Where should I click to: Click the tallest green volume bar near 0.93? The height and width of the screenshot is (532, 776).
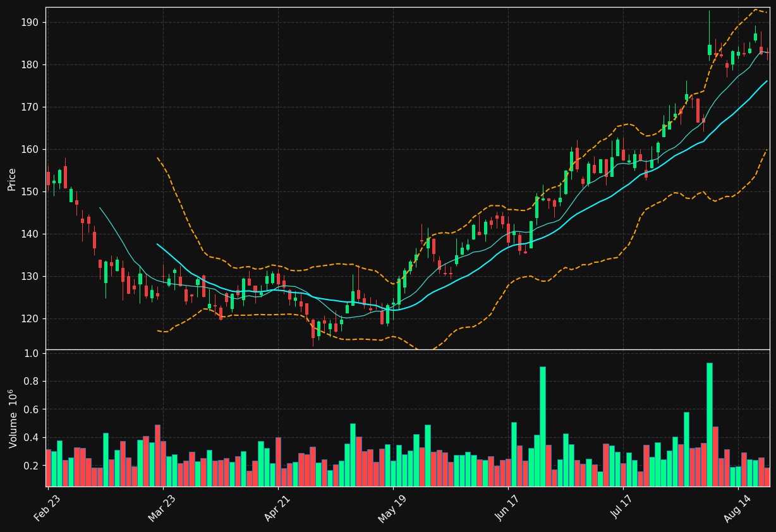[710, 425]
